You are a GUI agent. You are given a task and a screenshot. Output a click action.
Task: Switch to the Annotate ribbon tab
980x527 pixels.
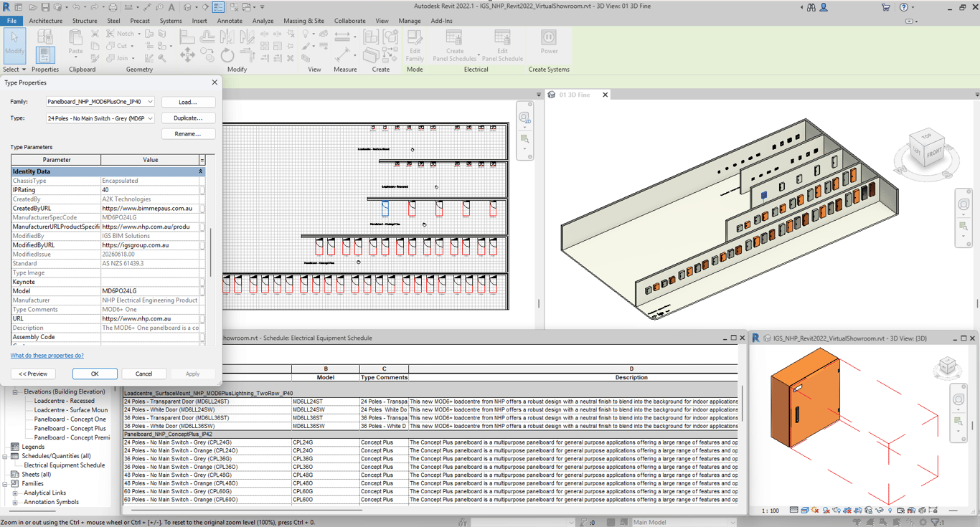pos(230,21)
